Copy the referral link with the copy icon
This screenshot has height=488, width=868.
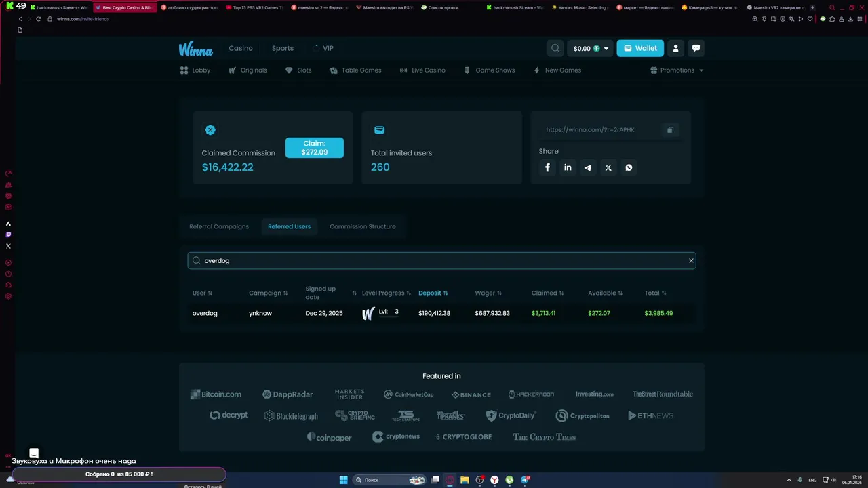670,130
